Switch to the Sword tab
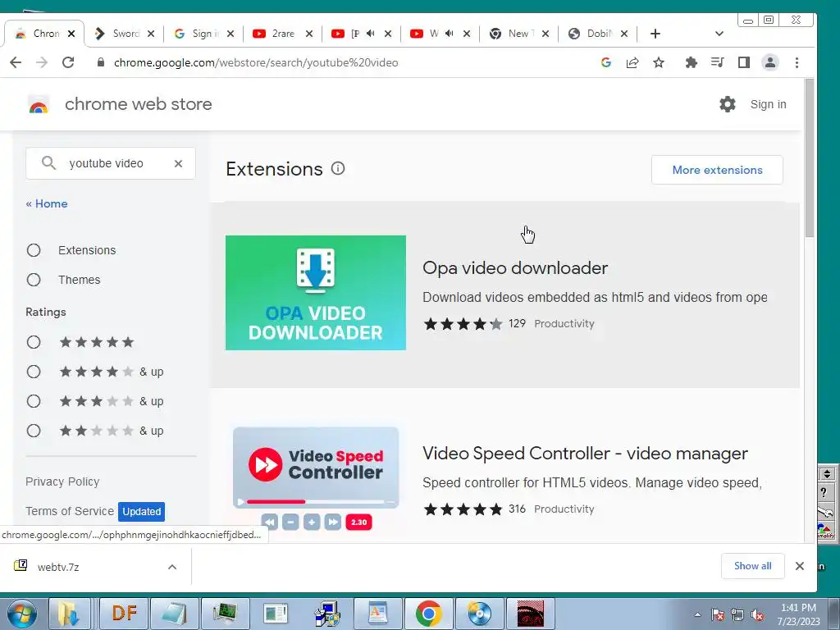The width and height of the screenshot is (840, 630). click(116, 34)
